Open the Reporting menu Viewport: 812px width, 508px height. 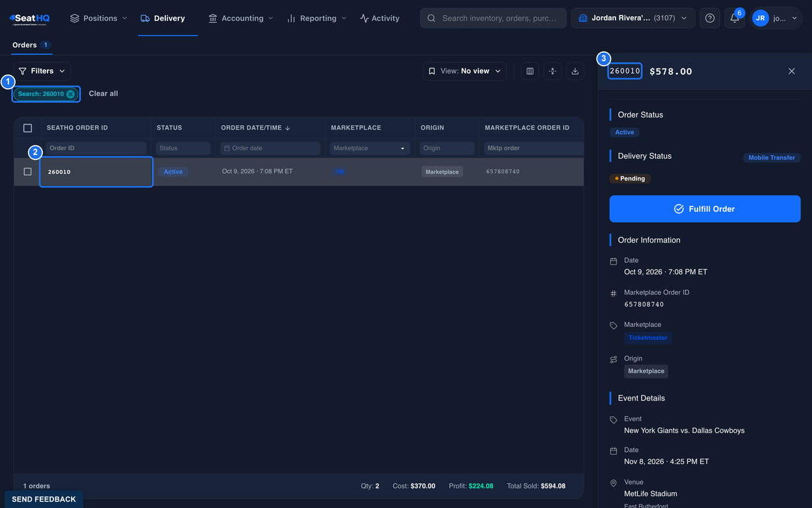point(316,18)
